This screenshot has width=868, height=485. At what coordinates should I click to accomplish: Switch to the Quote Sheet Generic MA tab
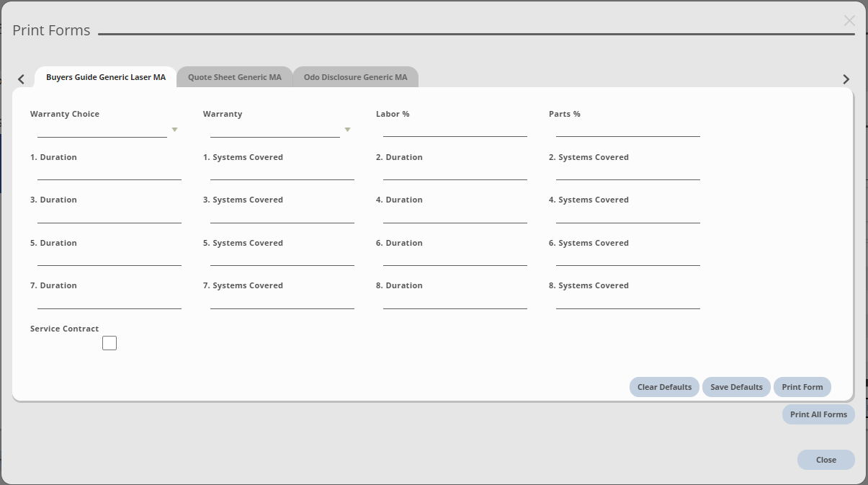click(x=235, y=76)
